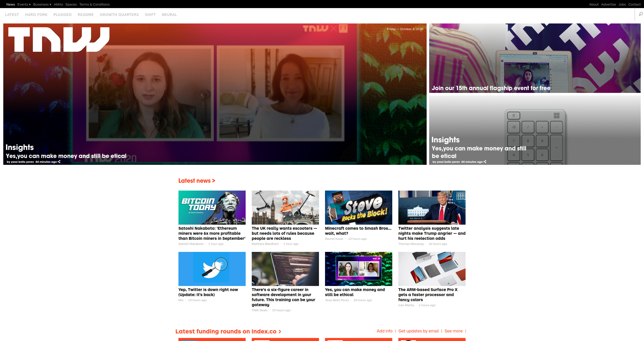Click the Twitter bird magnifier thumbnail

pos(212,269)
